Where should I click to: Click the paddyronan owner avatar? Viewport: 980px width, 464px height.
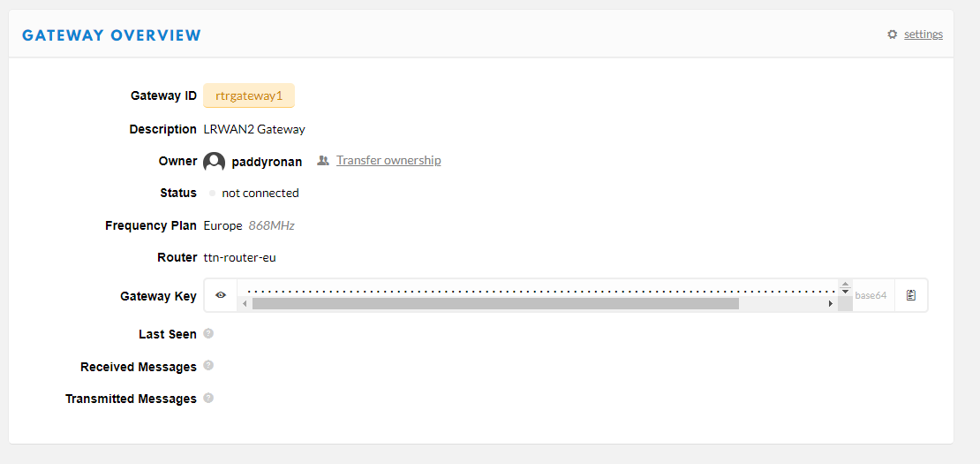point(214,162)
